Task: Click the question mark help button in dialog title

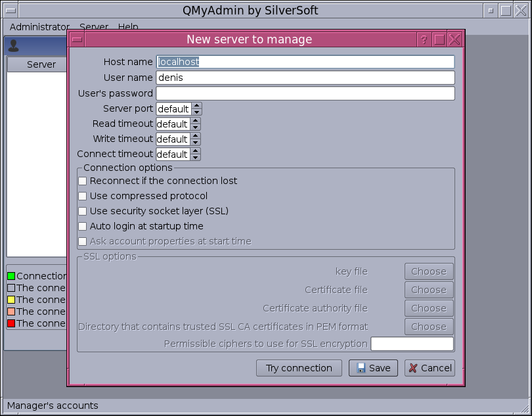Action: (x=424, y=39)
